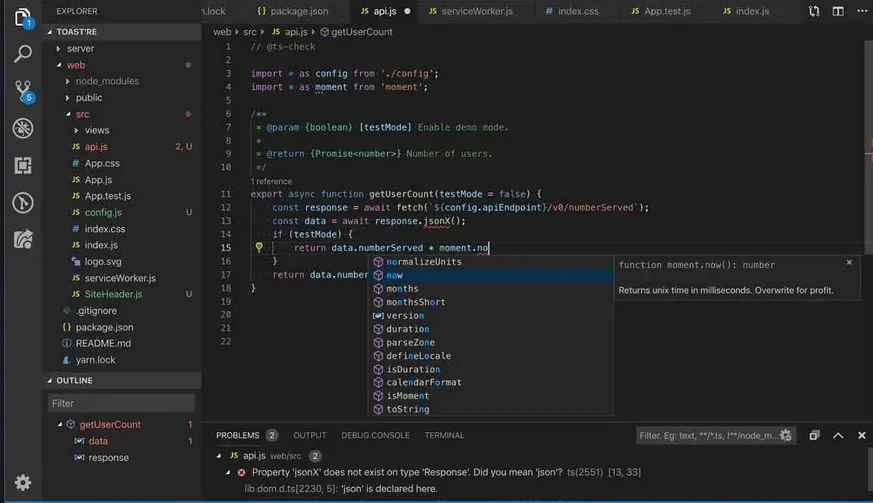
Task: Open yarn.lock in the explorer
Action: click(x=96, y=360)
